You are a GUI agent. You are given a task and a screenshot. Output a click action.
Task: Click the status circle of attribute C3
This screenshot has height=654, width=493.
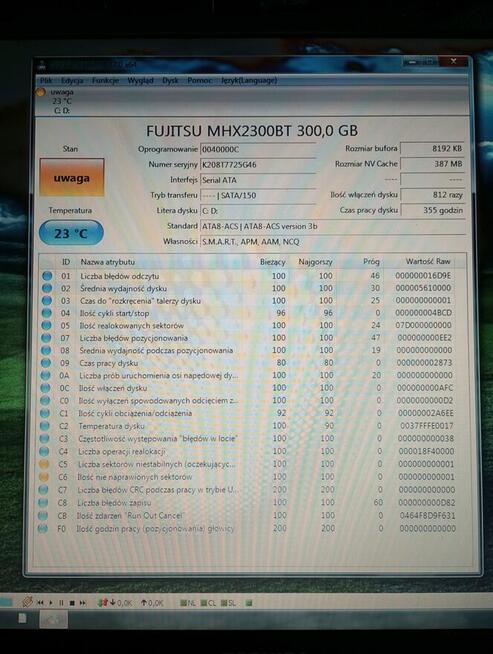44,438
